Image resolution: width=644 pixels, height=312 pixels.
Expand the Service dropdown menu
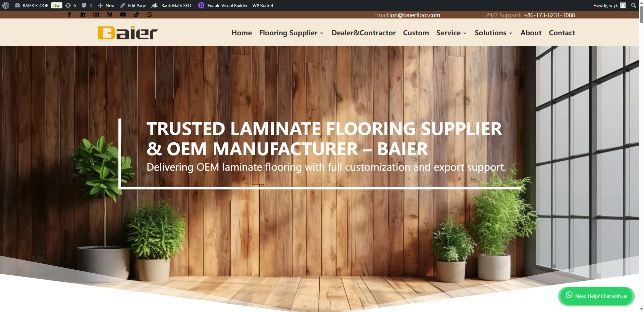pos(451,33)
